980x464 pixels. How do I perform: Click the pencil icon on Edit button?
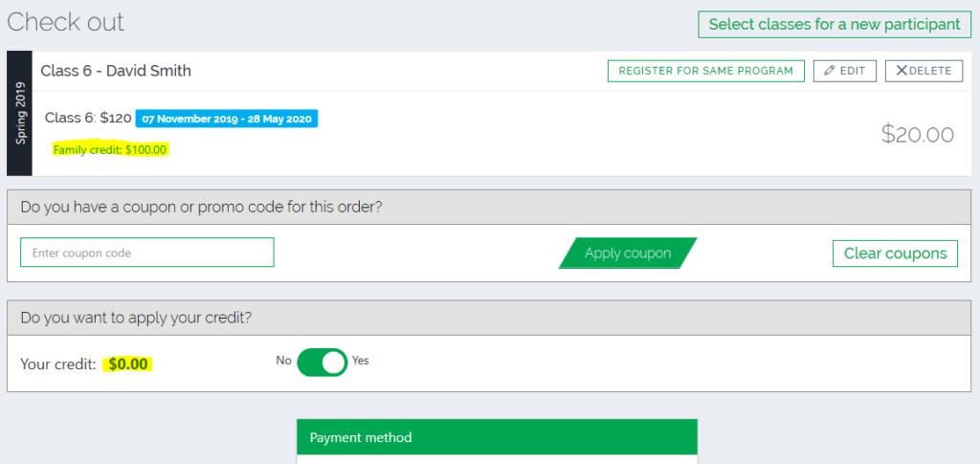[x=830, y=71]
